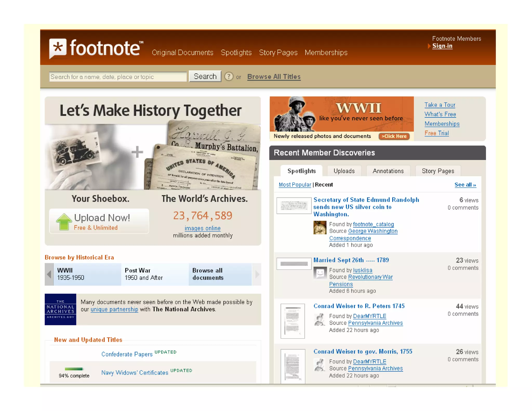Click lusklisa user link
Image resolution: width=532 pixels, height=411 pixels.
click(362, 270)
